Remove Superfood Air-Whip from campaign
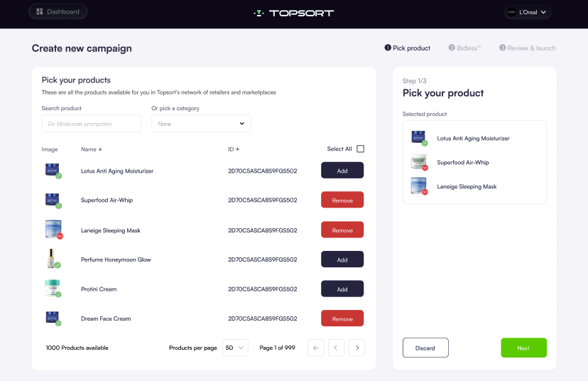588x381 pixels. (x=342, y=200)
